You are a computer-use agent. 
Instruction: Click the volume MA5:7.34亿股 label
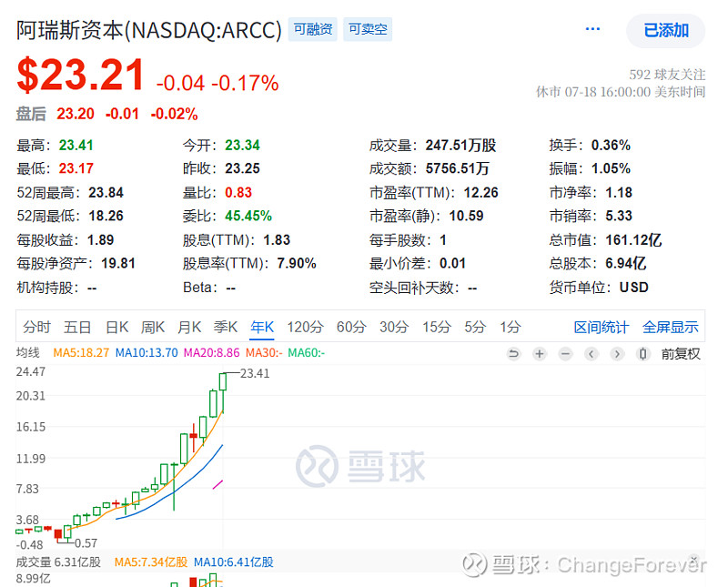point(151,562)
